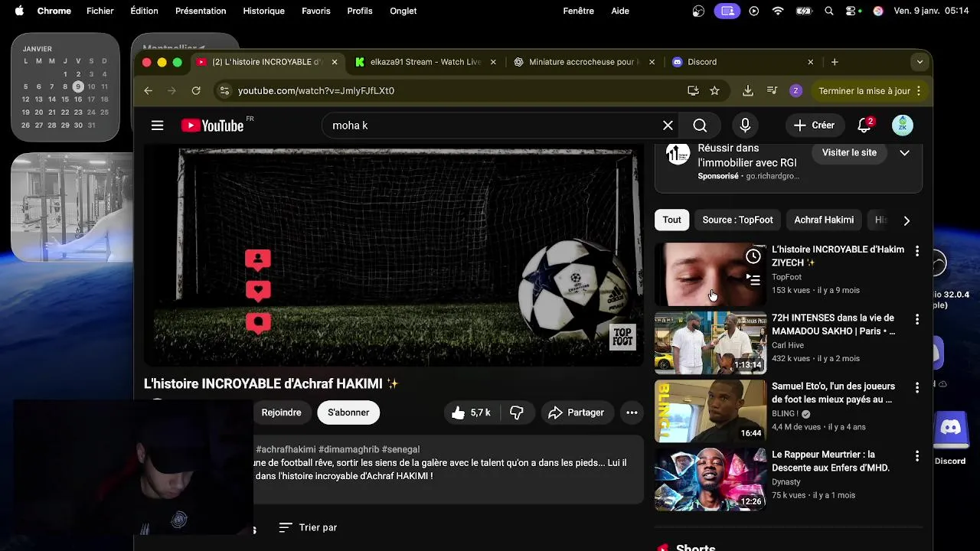Click the Rejoindre button
This screenshot has height=551, width=980.
tap(281, 412)
